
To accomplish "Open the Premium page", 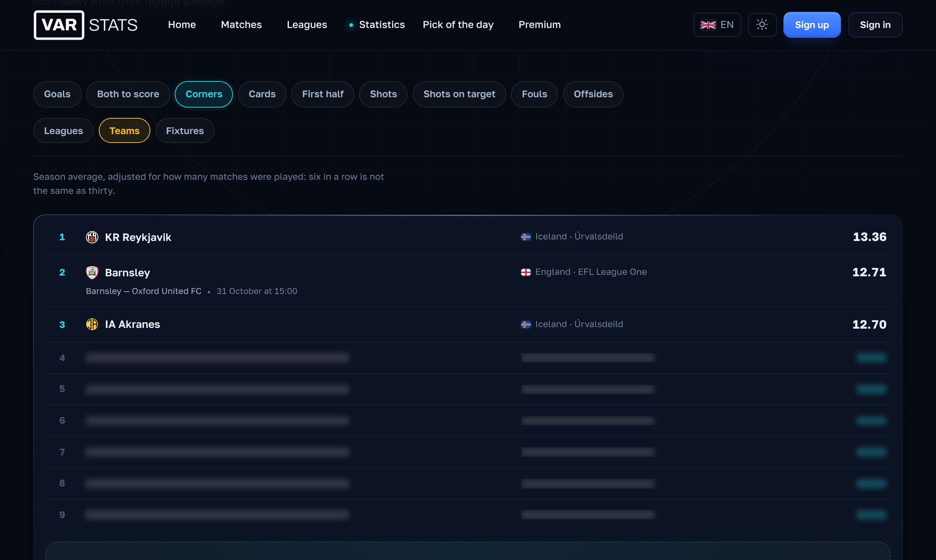I will point(539,25).
